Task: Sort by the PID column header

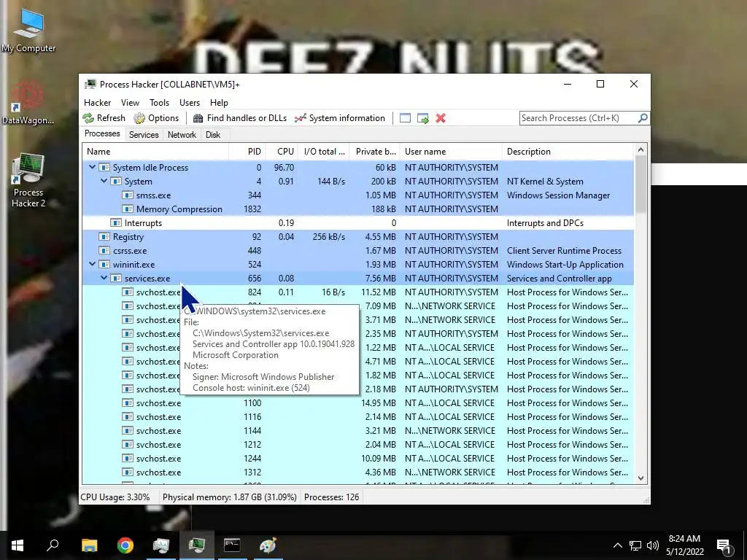Action: point(247,152)
